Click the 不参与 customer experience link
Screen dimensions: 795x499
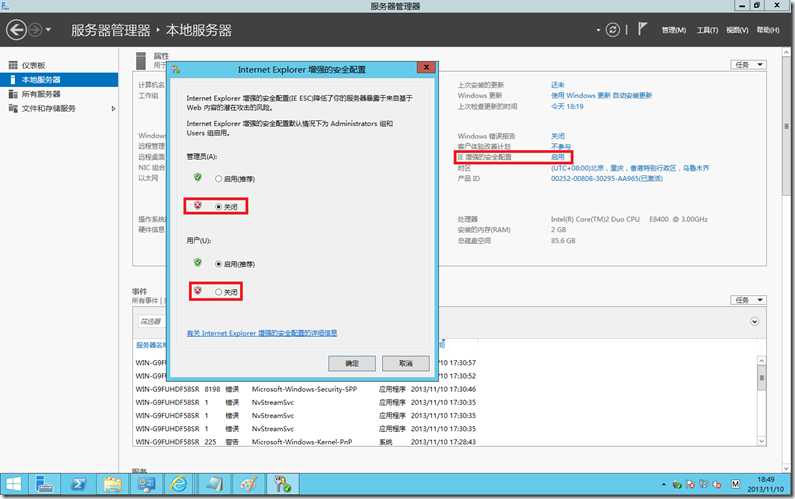point(561,147)
